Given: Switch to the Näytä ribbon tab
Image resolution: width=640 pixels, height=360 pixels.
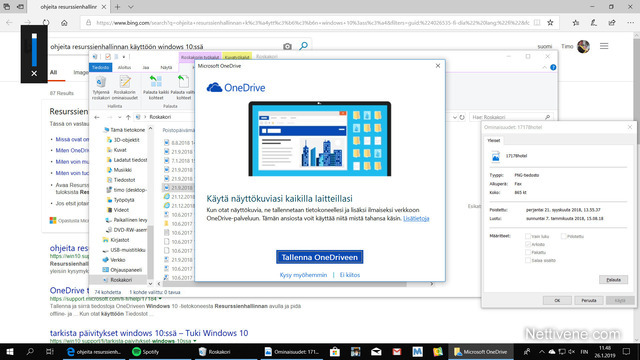Looking at the screenshot, I should point(166,67).
